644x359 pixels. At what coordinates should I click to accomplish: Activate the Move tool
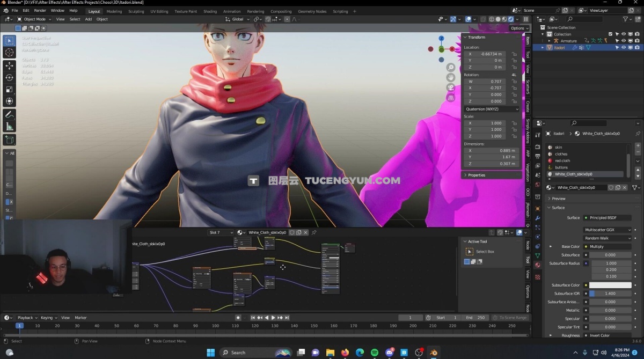pyautogui.click(x=10, y=65)
